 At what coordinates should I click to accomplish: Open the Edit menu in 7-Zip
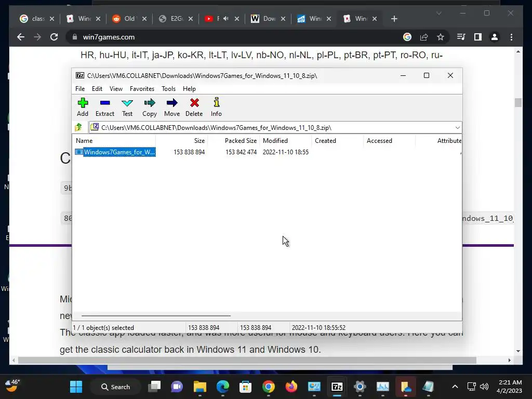click(97, 88)
